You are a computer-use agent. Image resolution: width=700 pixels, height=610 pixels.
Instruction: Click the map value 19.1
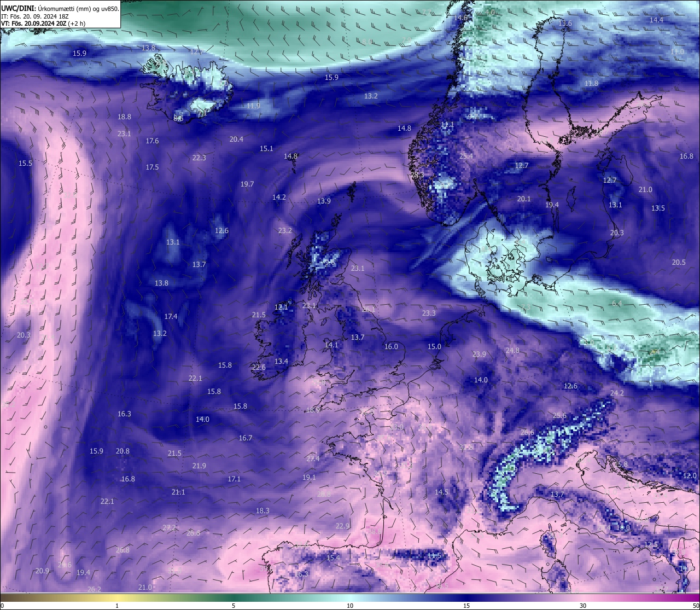(x=309, y=478)
